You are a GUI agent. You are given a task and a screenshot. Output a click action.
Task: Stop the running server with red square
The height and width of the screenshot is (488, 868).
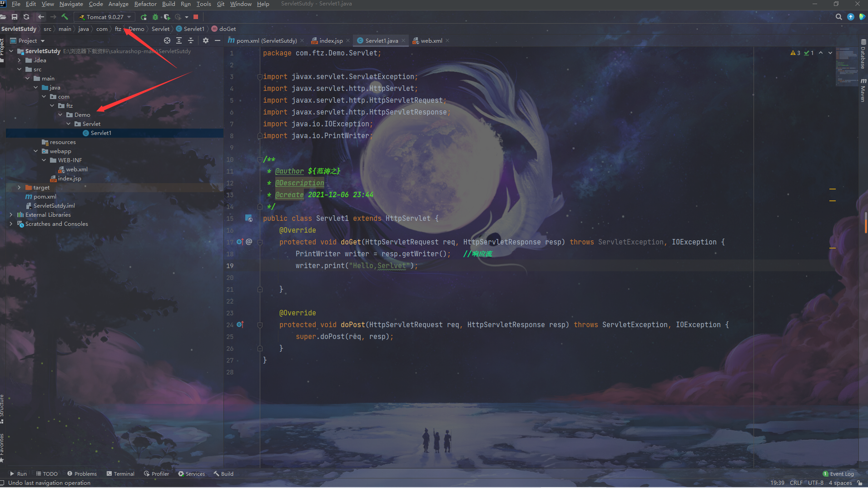point(196,17)
